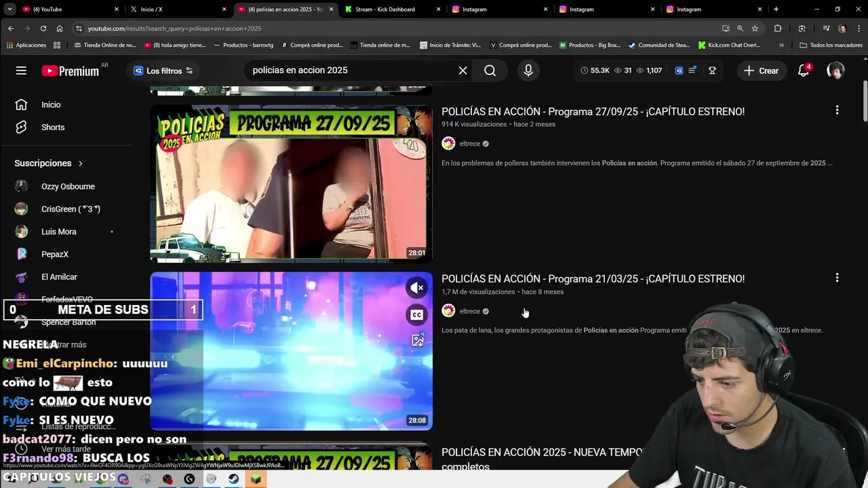Open the Kick.com Chat Overl... bookmark
Image resolution: width=868 pixels, height=488 pixels.
point(728,45)
